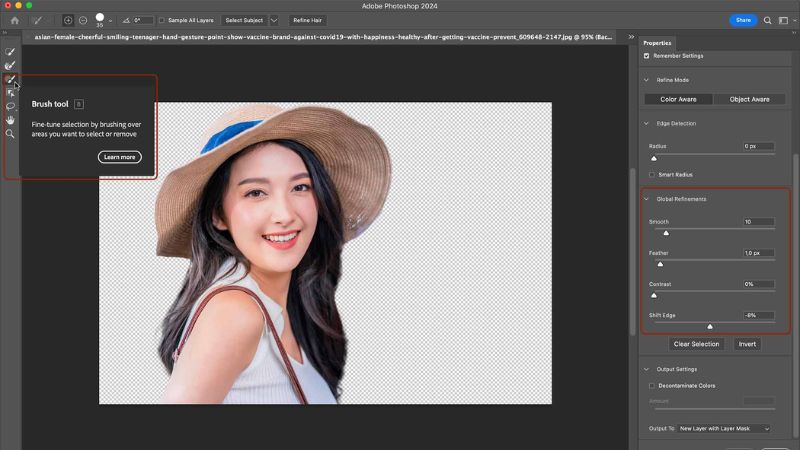Collapse the Global Refinements section
This screenshot has width=800, height=450.
coord(646,199)
